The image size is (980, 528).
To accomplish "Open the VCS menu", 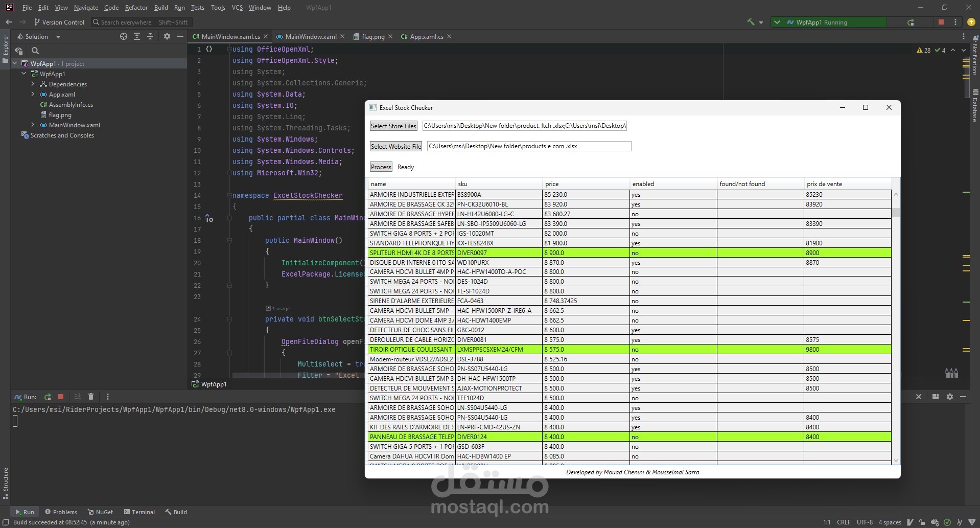I will [x=237, y=8].
